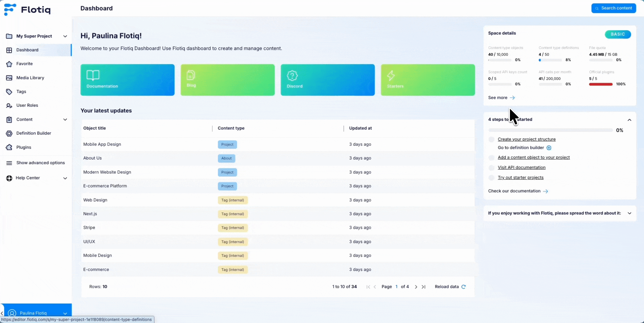Expand the Content menu chevron
Image resolution: width=644 pixels, height=323 pixels.
point(65,119)
